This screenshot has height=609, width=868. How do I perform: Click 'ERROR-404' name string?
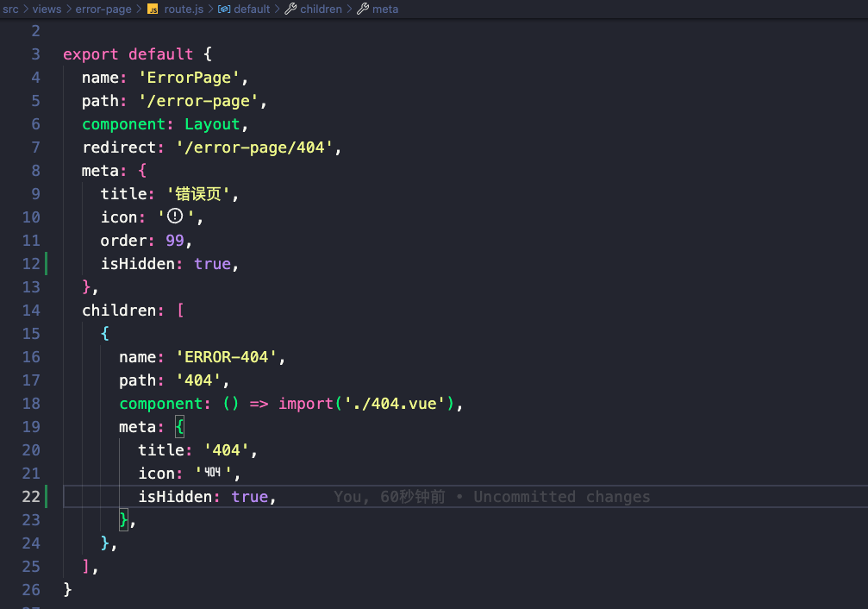click(x=227, y=357)
